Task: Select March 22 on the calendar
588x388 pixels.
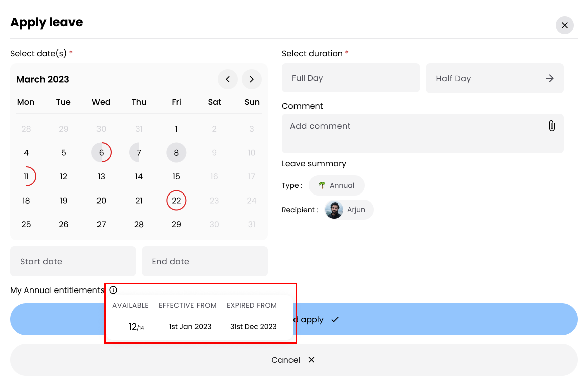Action: (176, 201)
